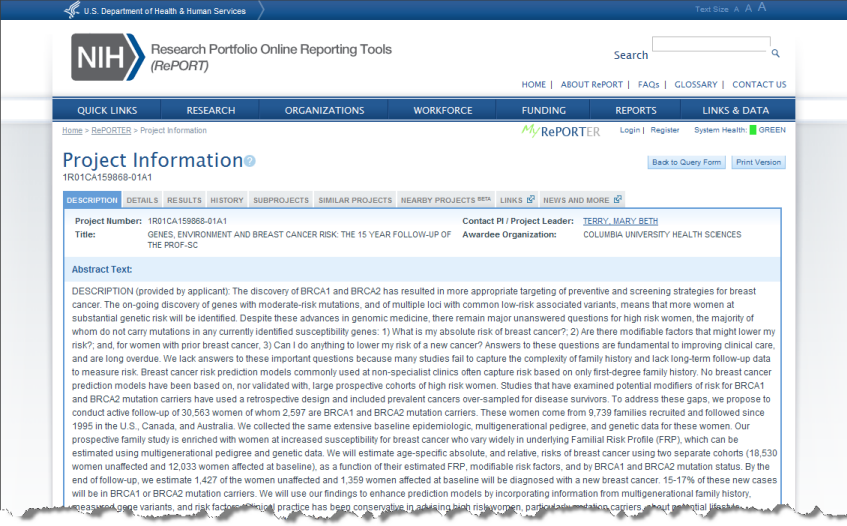The image size is (847, 526).
Task: Open the Links tab
Action: pos(517,200)
